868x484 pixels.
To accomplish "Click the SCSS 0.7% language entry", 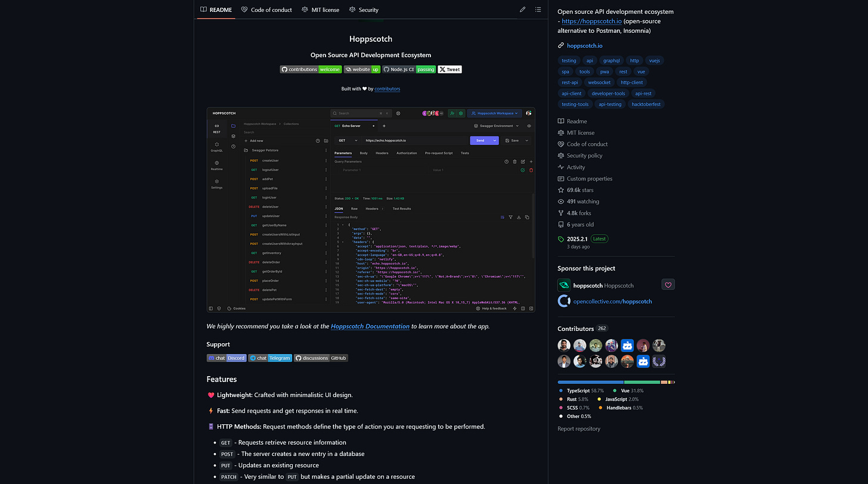I will tap(573, 408).
